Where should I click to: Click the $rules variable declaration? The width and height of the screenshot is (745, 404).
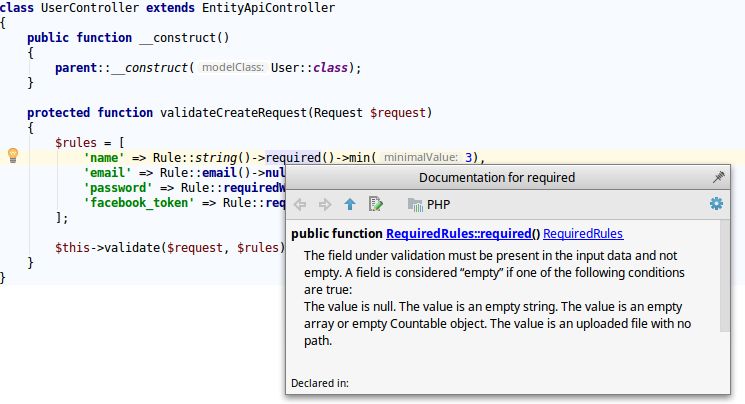click(x=76, y=143)
